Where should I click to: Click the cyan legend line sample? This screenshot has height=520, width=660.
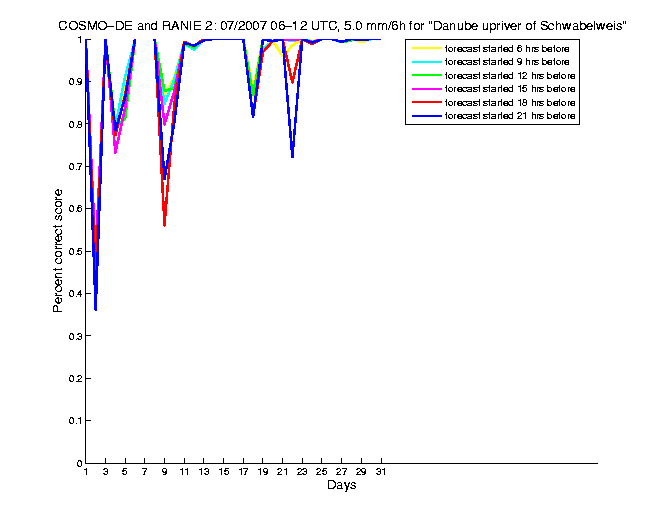[427, 62]
